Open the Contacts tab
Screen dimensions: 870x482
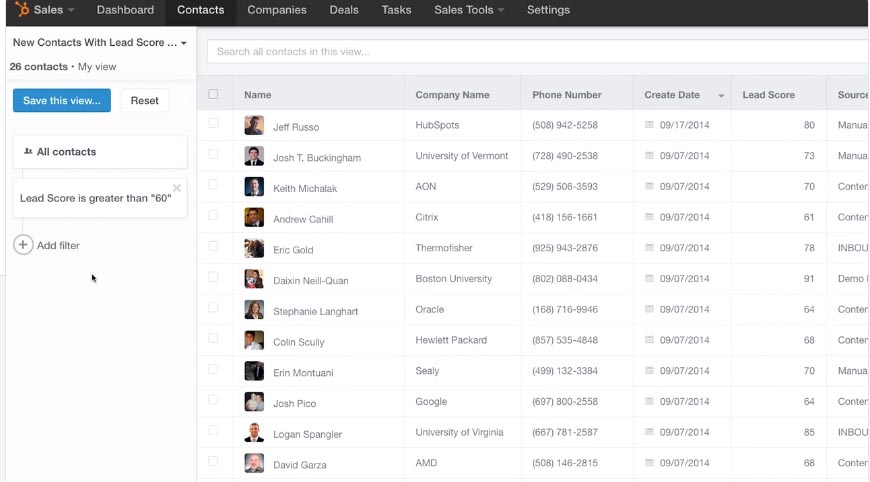click(x=200, y=9)
